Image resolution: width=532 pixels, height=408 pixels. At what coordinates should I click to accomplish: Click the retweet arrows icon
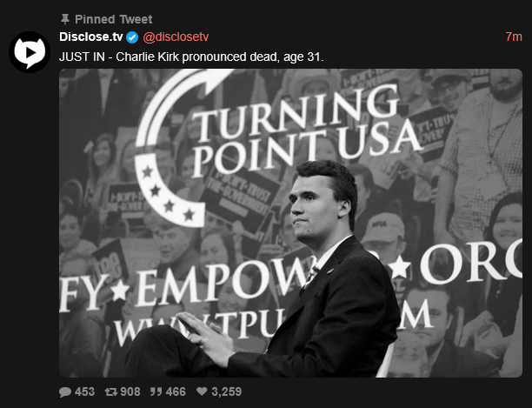(x=111, y=392)
